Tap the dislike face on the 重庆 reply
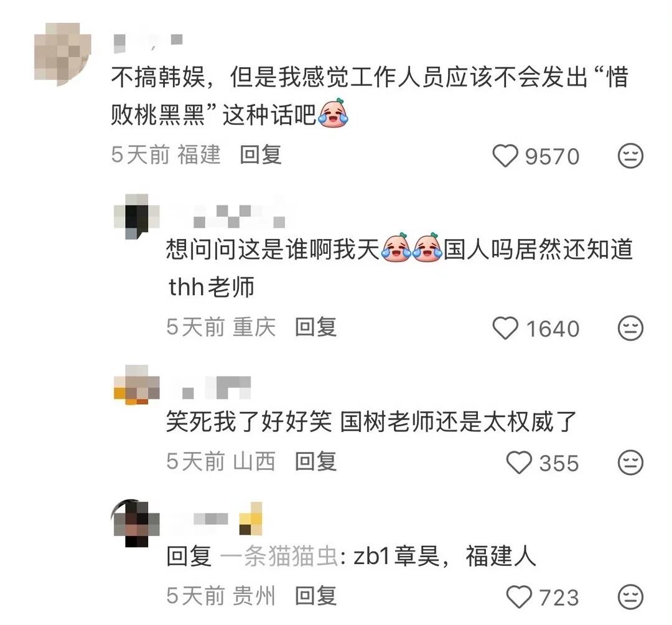The image size is (672, 625). pos(630,328)
